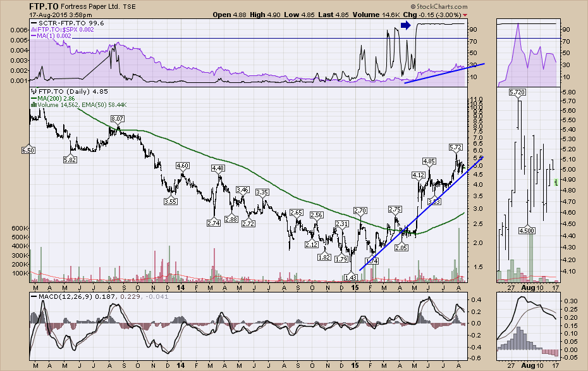Image resolution: width=588 pixels, height=371 pixels.
Task: Click the 5.720 label in the zoom panel
Action: 517,92
